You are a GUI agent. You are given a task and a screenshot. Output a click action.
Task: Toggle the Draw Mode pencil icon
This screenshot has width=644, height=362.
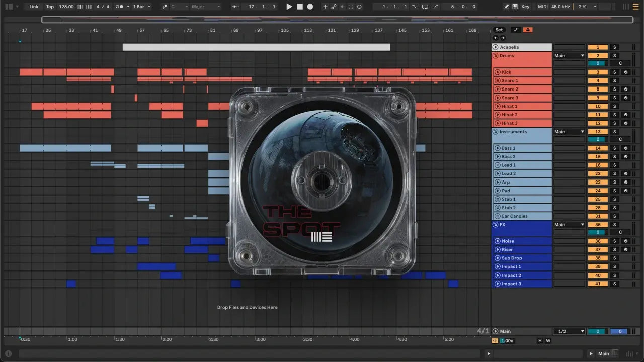point(506,7)
